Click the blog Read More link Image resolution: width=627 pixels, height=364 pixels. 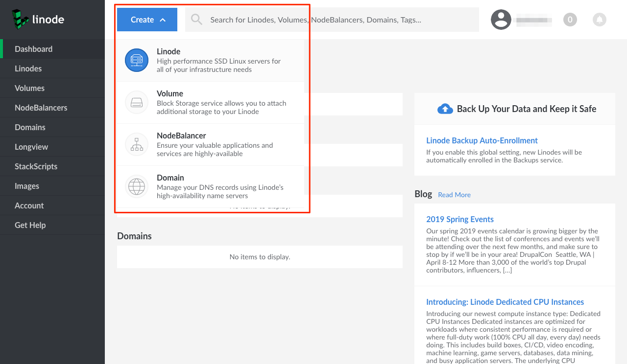tap(454, 195)
